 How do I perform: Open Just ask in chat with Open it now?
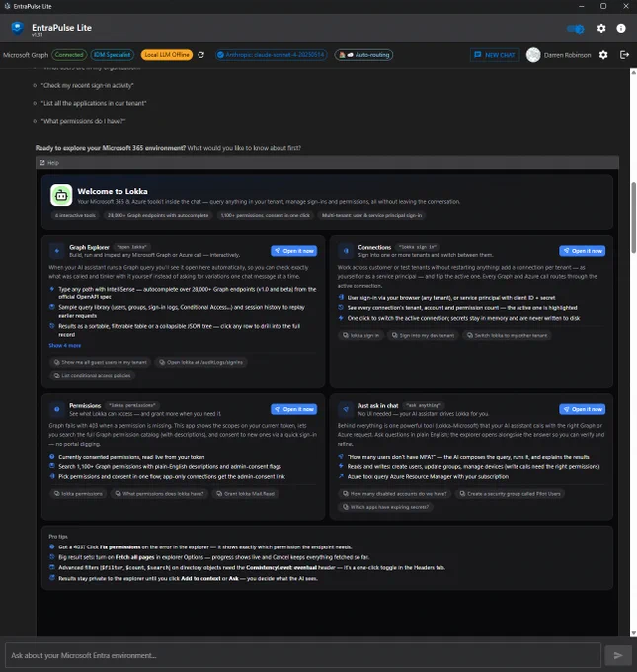pos(582,409)
